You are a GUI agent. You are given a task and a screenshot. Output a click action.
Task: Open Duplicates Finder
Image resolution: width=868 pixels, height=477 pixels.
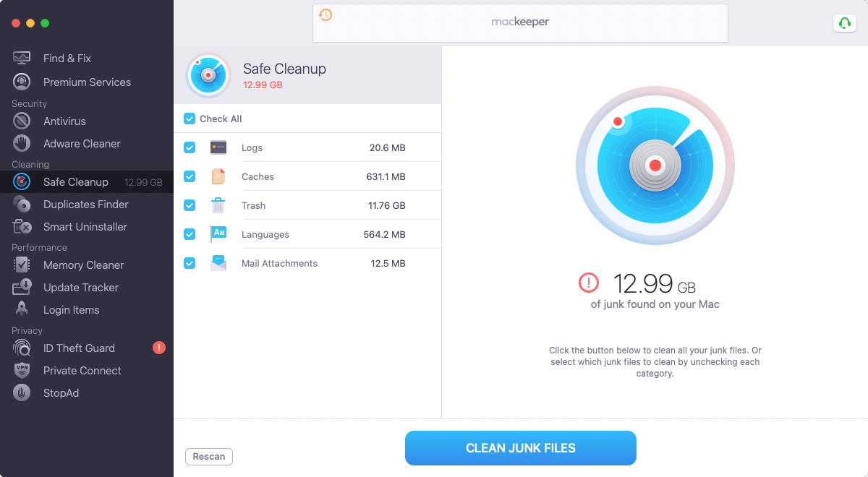[85, 205]
